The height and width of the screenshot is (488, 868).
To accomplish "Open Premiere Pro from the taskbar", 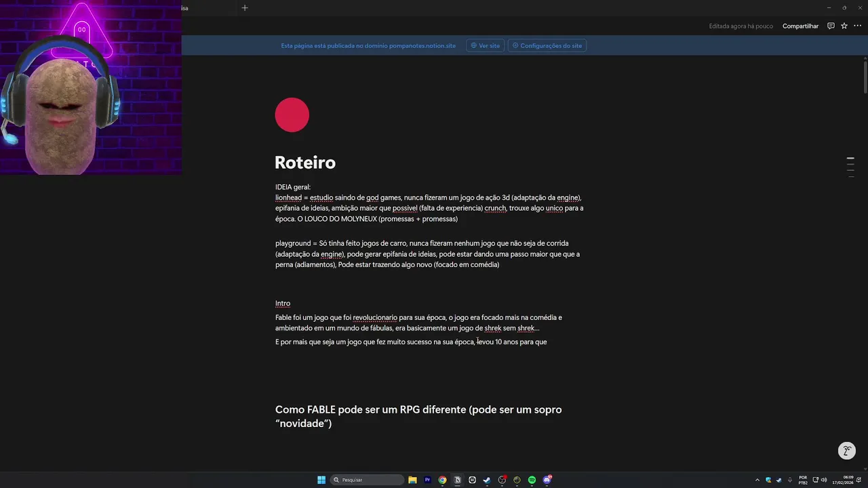I will pyautogui.click(x=427, y=480).
